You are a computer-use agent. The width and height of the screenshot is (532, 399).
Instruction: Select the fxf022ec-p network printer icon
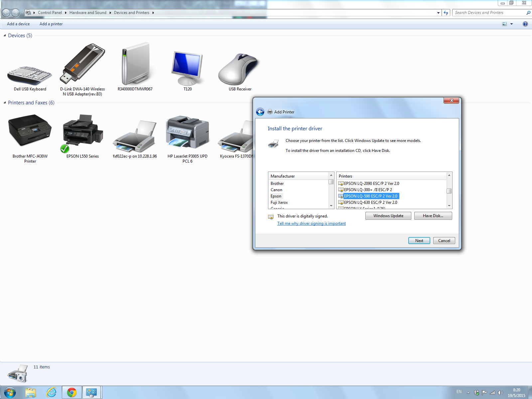(135, 136)
